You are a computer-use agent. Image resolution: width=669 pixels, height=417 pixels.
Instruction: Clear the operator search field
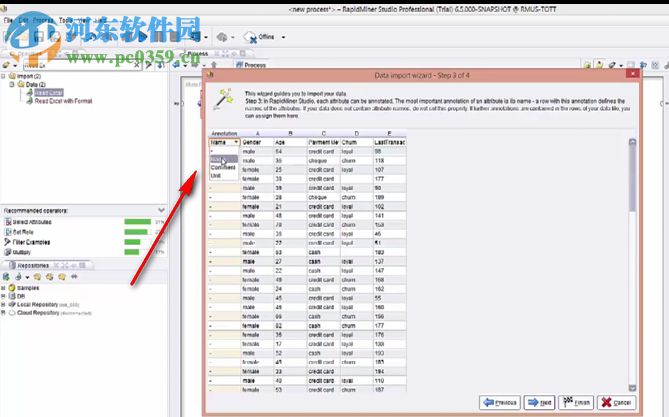pos(136,65)
